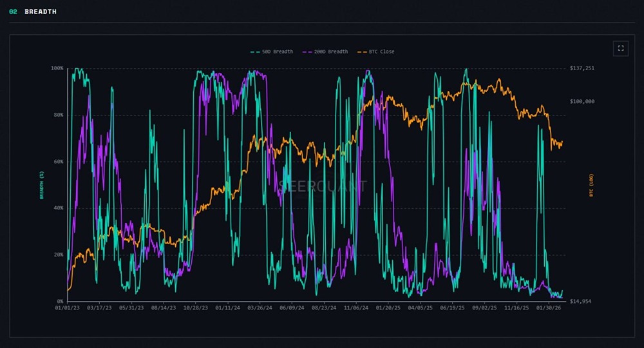This screenshot has width=644, height=348.
Task: Toggle the 50D Breadth legend series
Action: 272,52
